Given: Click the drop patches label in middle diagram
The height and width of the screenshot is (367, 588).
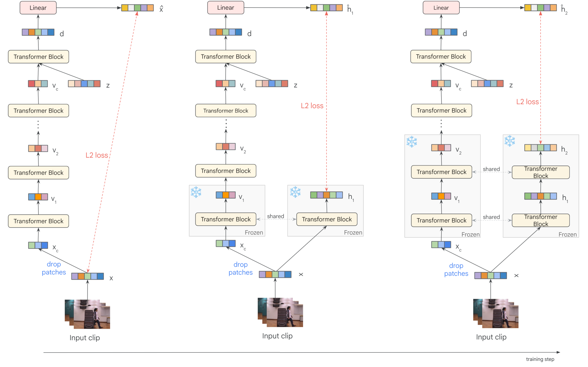Looking at the screenshot, I should click(241, 268).
